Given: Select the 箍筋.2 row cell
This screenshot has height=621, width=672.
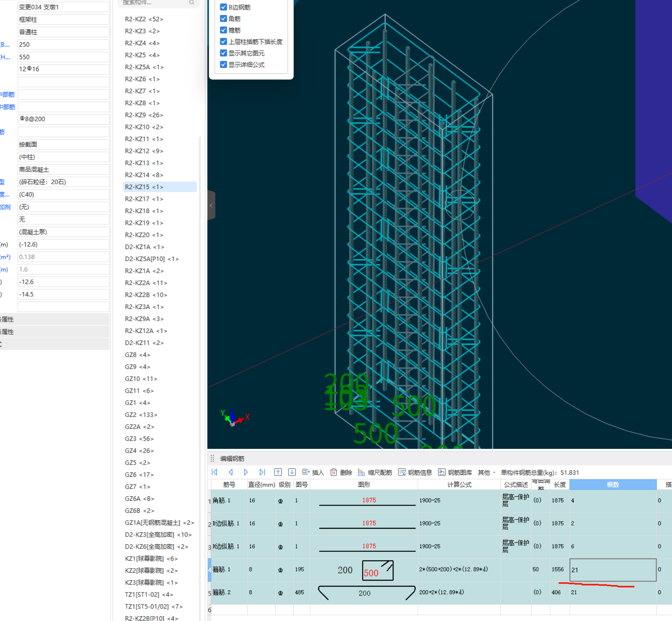Looking at the screenshot, I should coord(229,593).
